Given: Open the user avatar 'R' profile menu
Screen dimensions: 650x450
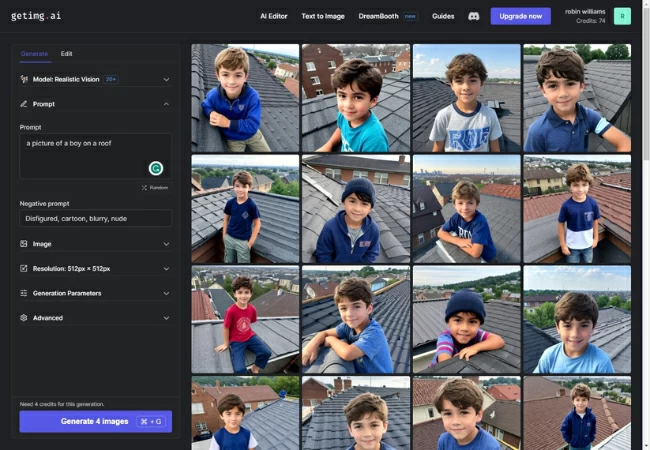Looking at the screenshot, I should click(x=622, y=16).
